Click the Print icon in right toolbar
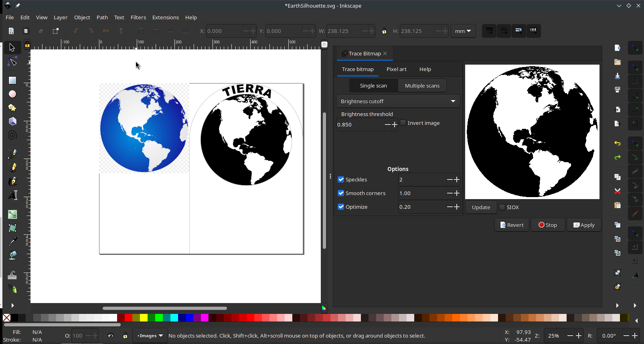Viewport: 644px width, 344px height. click(618, 90)
